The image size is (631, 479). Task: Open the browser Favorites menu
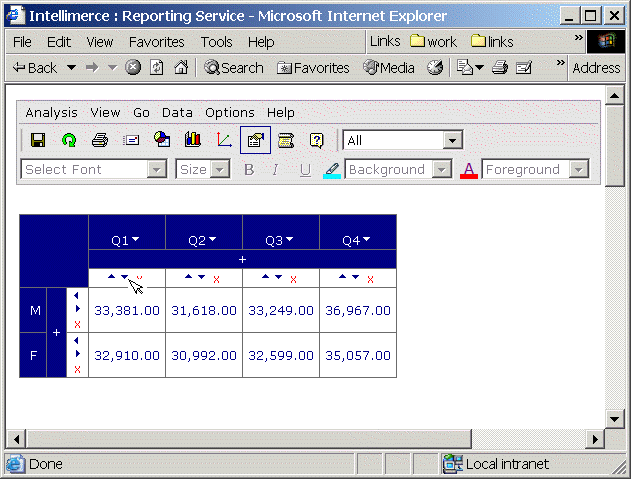(157, 42)
